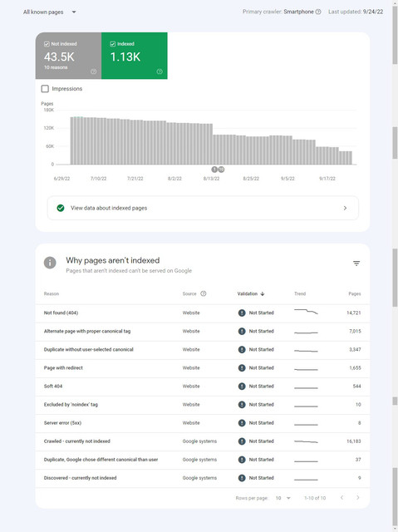The width and height of the screenshot is (398, 532).
Task: Click the 7,015 pages value
Action: click(355, 331)
